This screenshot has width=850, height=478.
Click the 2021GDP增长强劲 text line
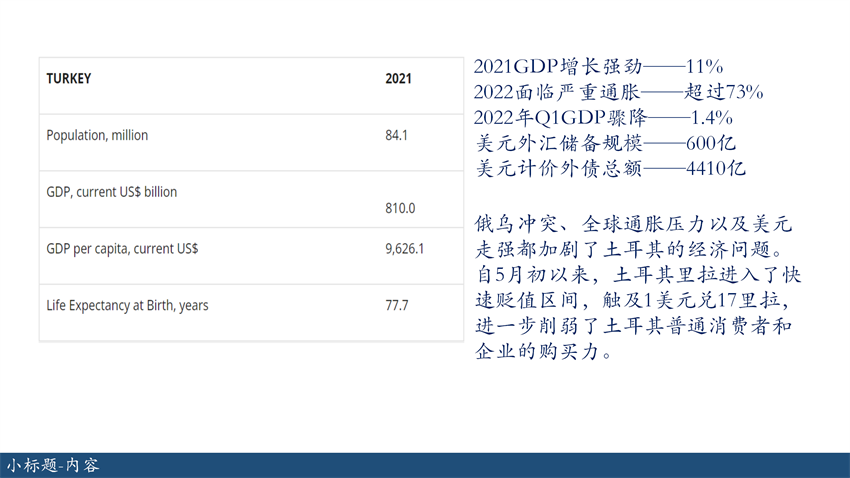597,67
